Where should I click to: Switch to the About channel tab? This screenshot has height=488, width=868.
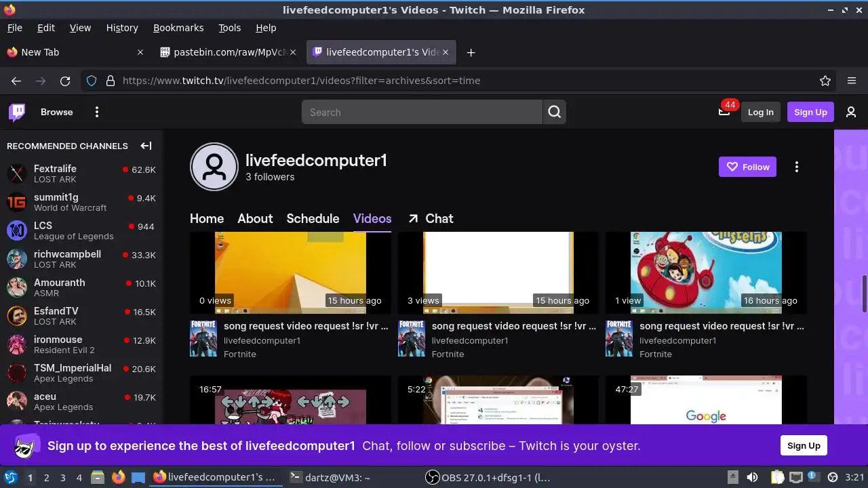[x=255, y=219]
